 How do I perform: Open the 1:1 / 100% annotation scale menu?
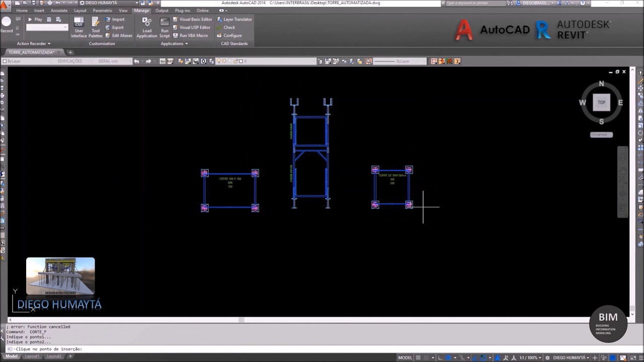pos(529,358)
